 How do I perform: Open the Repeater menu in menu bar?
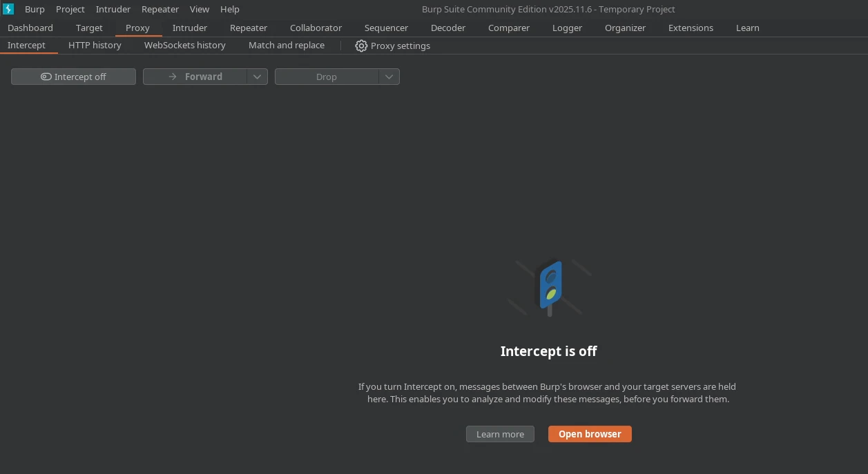point(160,9)
